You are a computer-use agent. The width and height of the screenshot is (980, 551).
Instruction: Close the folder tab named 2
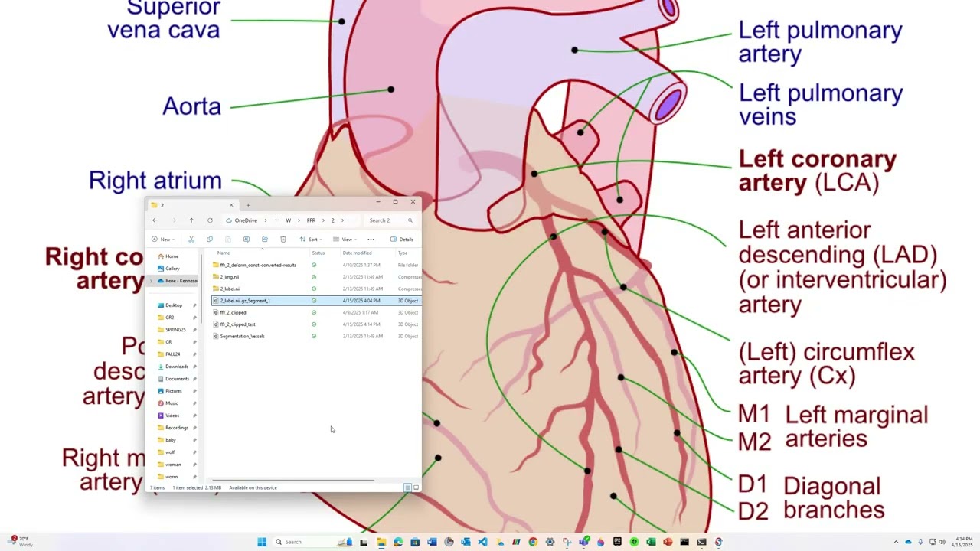(x=231, y=205)
